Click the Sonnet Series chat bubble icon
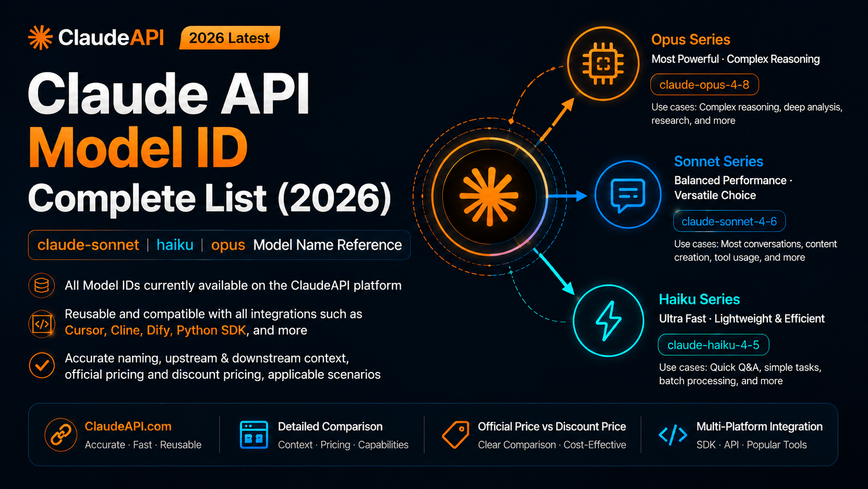868x489 pixels. pos(628,194)
